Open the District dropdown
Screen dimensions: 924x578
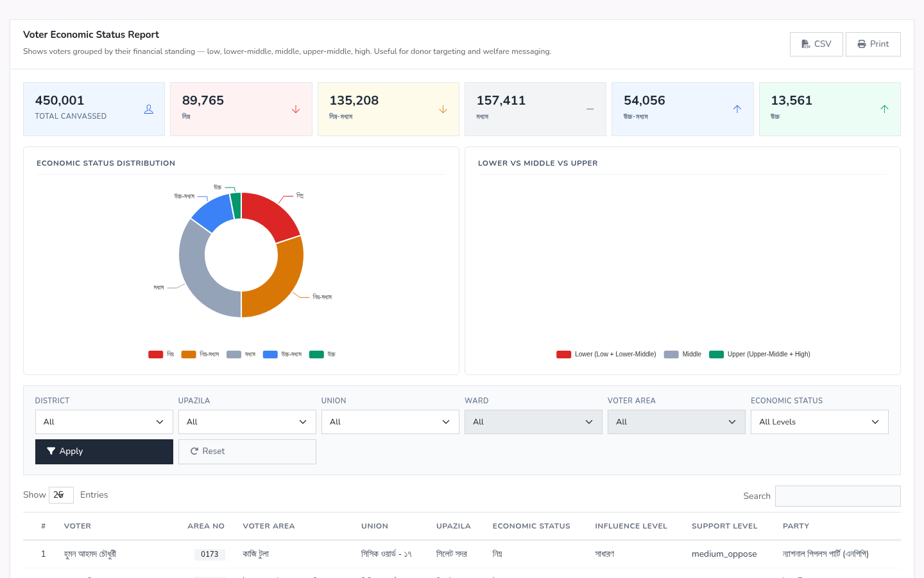click(104, 422)
